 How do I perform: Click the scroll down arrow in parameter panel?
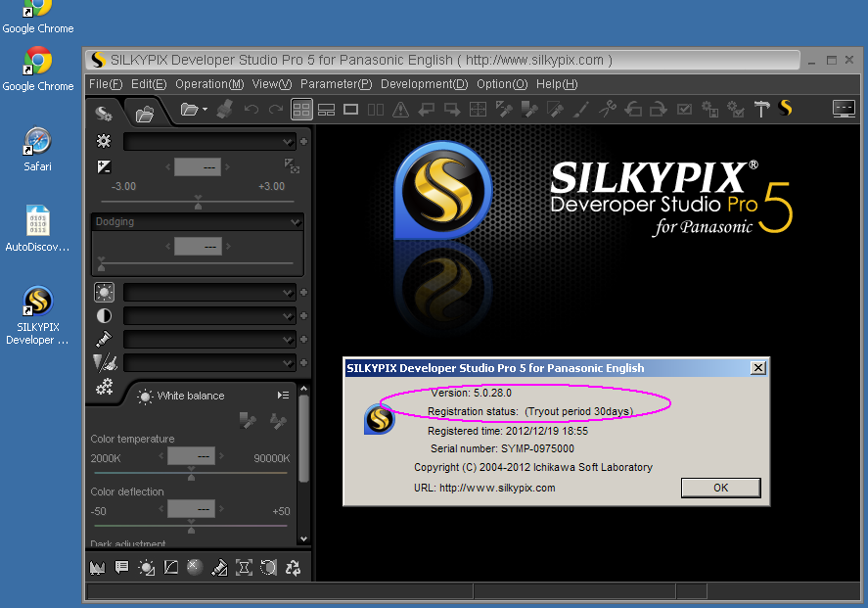tap(303, 538)
